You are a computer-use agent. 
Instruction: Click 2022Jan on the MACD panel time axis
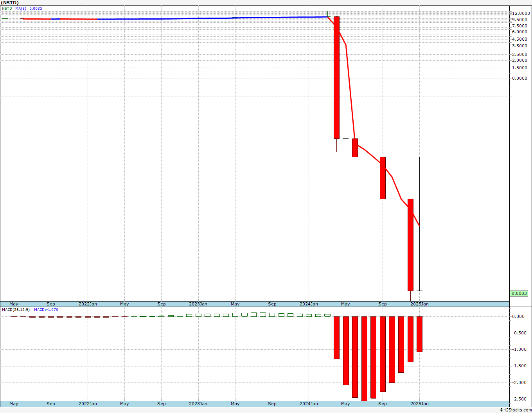coord(88,404)
